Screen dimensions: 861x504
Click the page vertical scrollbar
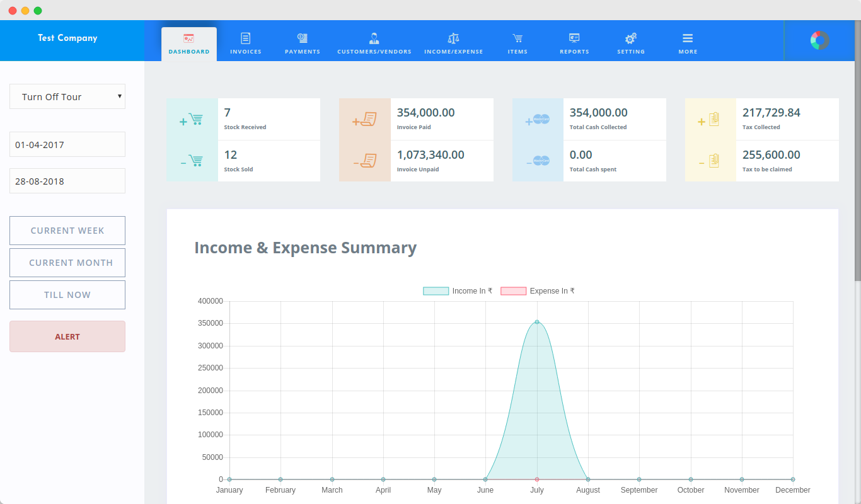(857, 151)
